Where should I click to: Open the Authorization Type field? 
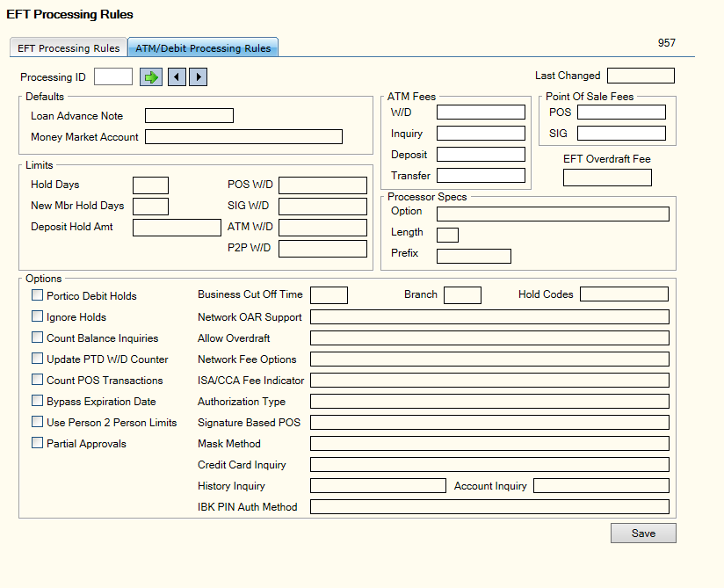click(x=490, y=402)
